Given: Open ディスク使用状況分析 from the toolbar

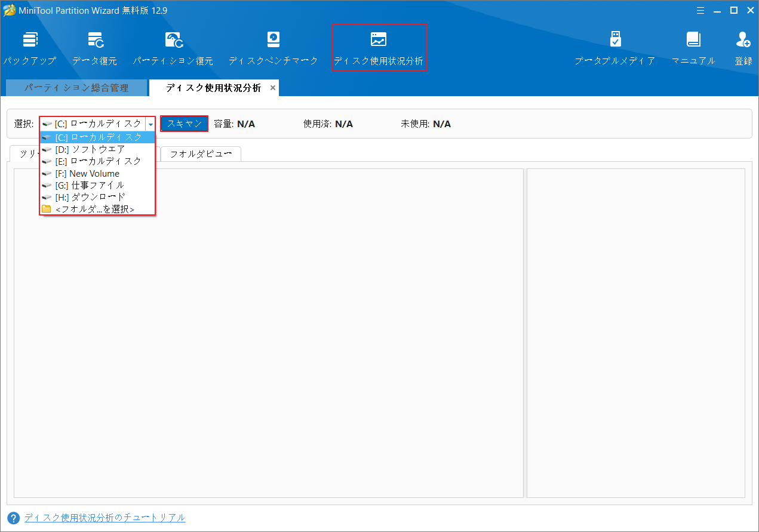Looking at the screenshot, I should (379, 47).
